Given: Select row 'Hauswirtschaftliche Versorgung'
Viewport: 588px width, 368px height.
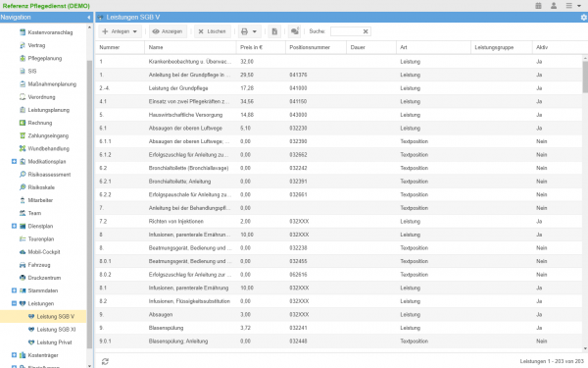Looking at the screenshot, I should click(x=339, y=115).
